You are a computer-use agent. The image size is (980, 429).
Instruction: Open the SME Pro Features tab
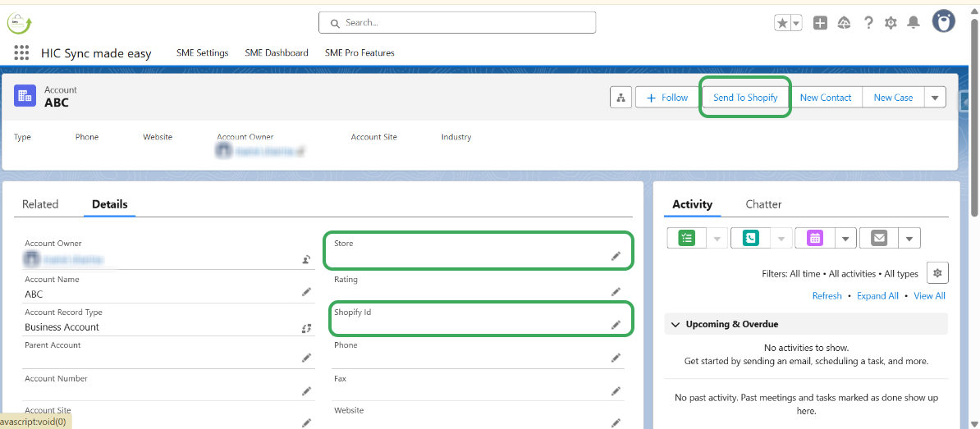coord(359,53)
